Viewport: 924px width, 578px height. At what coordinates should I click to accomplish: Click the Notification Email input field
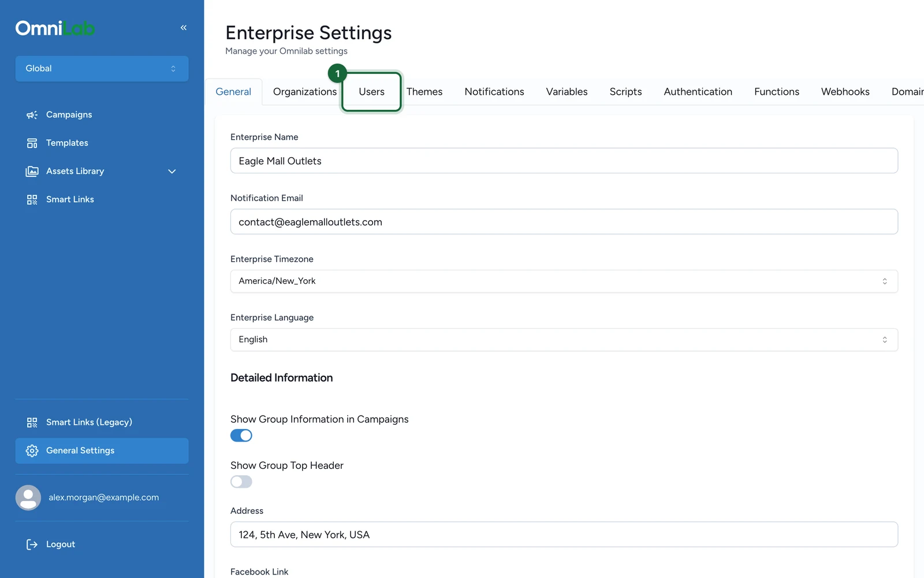pyautogui.click(x=564, y=222)
